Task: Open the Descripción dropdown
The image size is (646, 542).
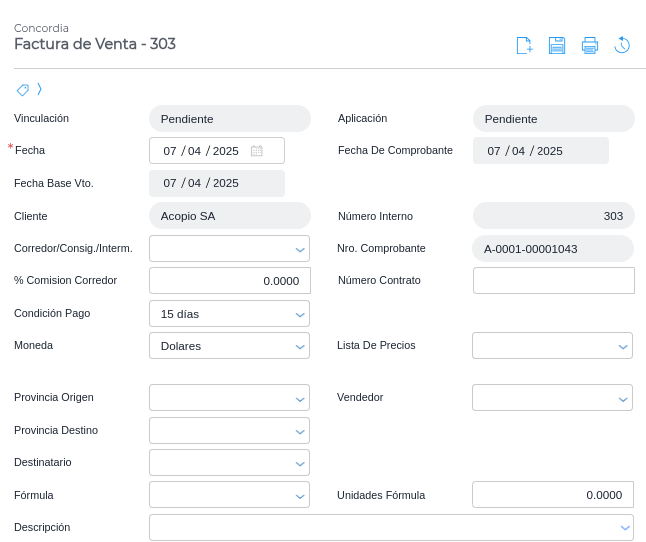Action: (391, 527)
